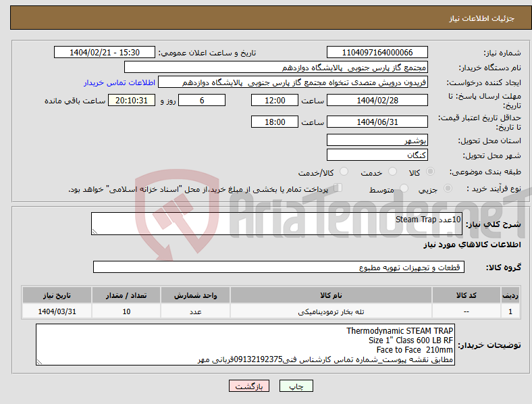Click the delivery city field کنگان
The image size is (532, 404).
click(x=377, y=155)
